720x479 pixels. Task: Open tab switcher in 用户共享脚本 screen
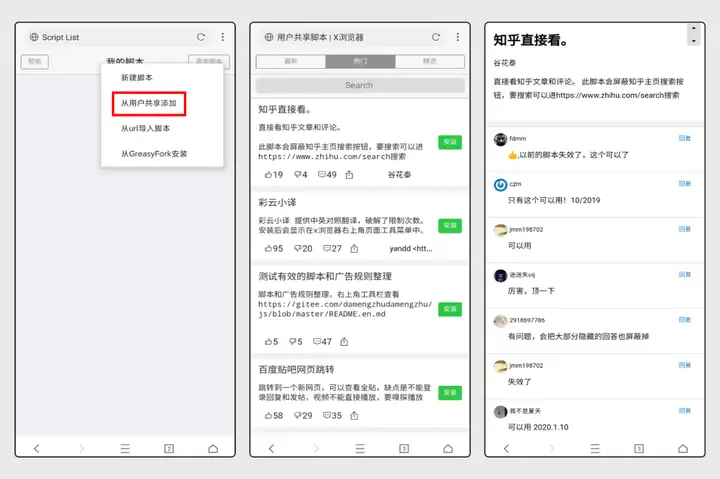coord(404,448)
